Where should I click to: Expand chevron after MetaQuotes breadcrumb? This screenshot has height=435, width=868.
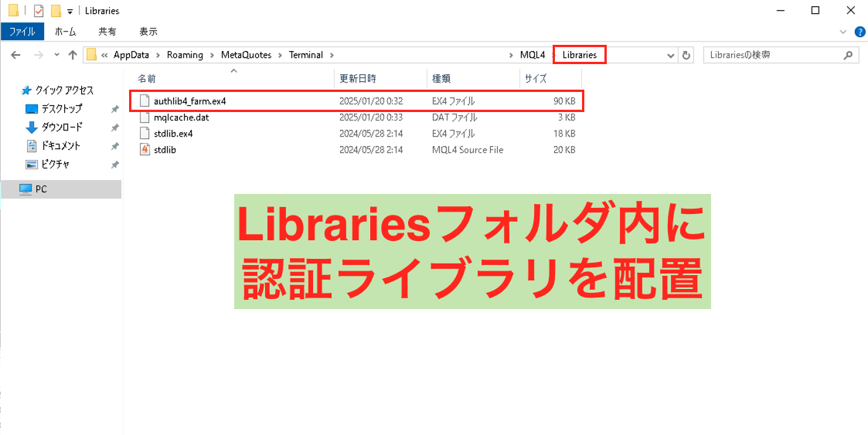tap(280, 55)
